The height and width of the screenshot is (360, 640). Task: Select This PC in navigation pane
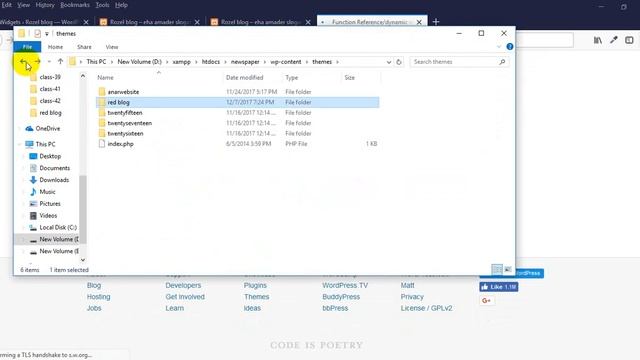click(45, 144)
